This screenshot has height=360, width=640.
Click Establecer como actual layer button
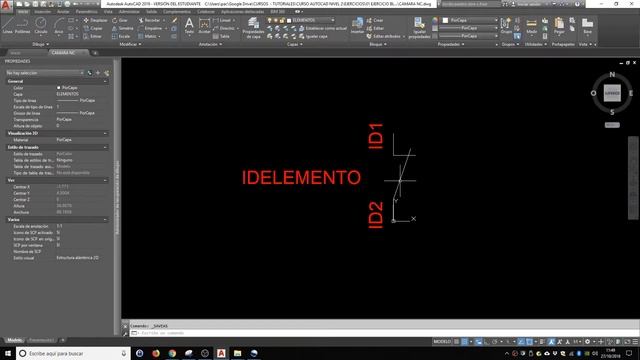pyautogui.click(x=322, y=28)
